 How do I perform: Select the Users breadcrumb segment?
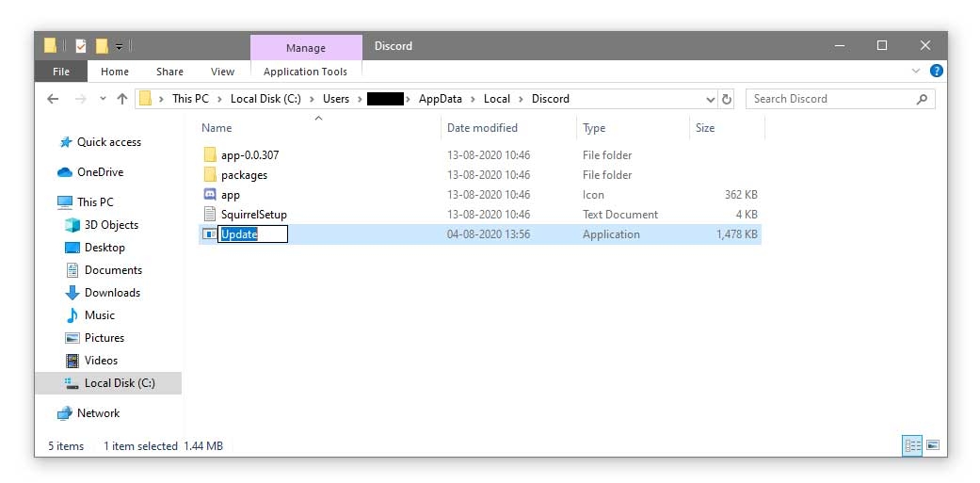pos(336,99)
